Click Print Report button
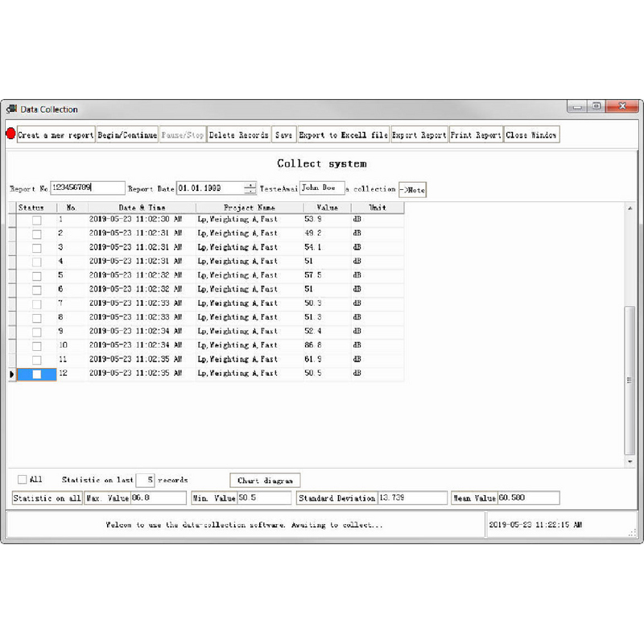Viewport: 644px width, 644px height. point(476,134)
